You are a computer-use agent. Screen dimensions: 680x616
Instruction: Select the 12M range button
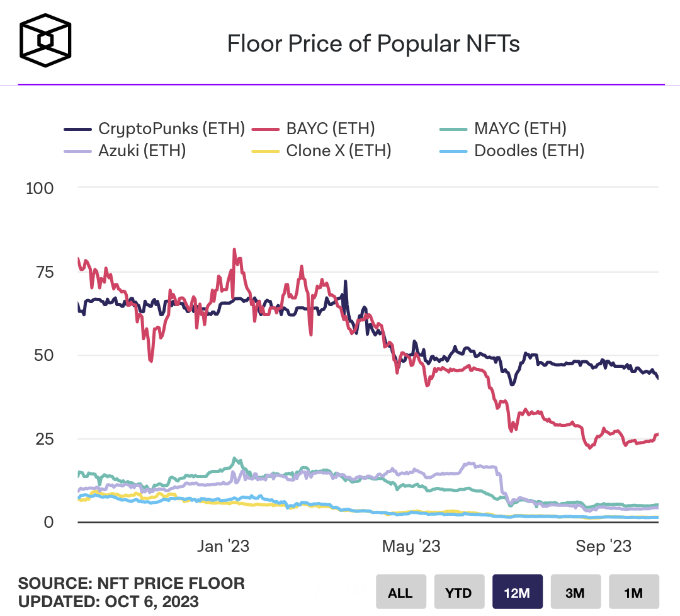tap(517, 593)
